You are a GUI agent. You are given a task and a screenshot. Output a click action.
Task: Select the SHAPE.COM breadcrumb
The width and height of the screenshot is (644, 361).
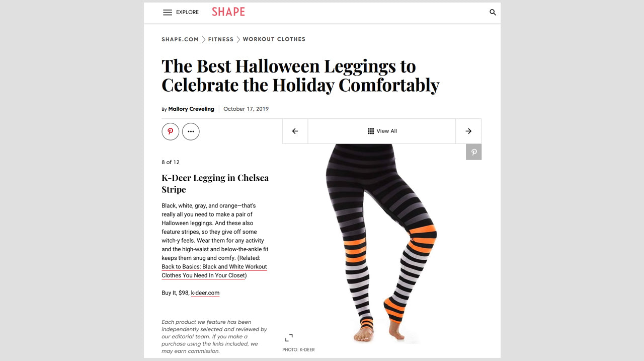(180, 39)
